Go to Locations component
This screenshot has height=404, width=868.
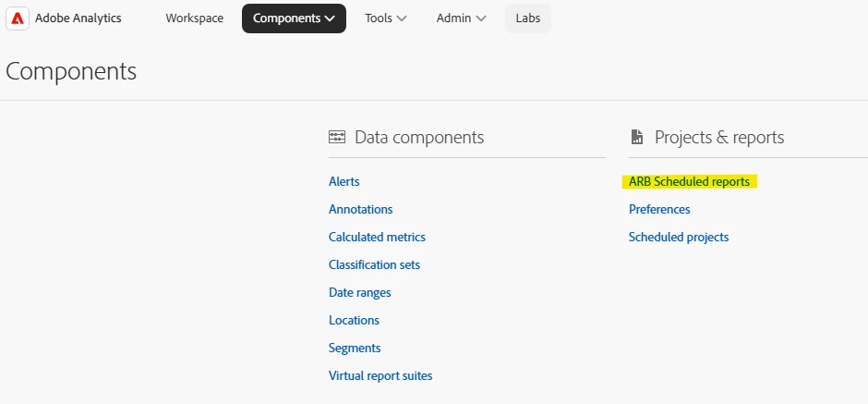tap(354, 321)
